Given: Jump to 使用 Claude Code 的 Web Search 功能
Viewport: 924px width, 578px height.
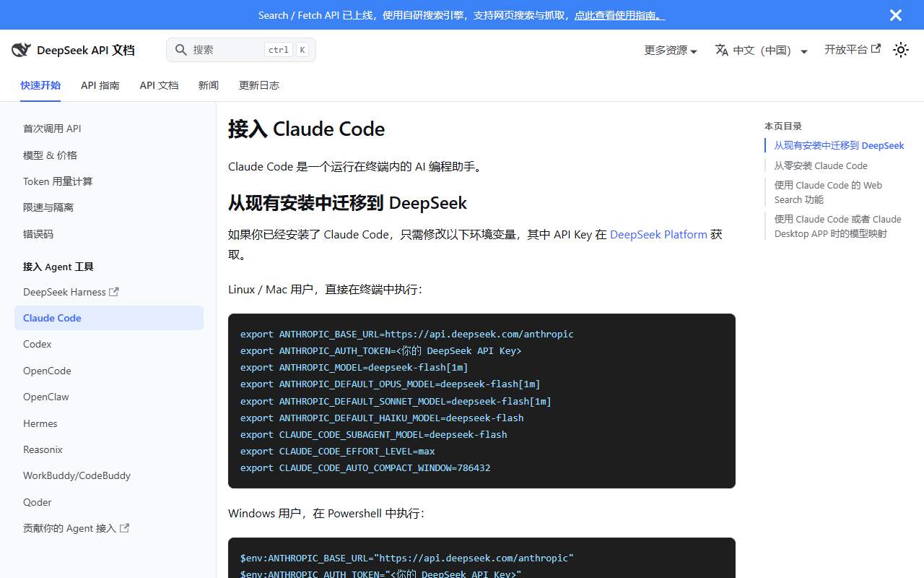Looking at the screenshot, I should click(828, 192).
